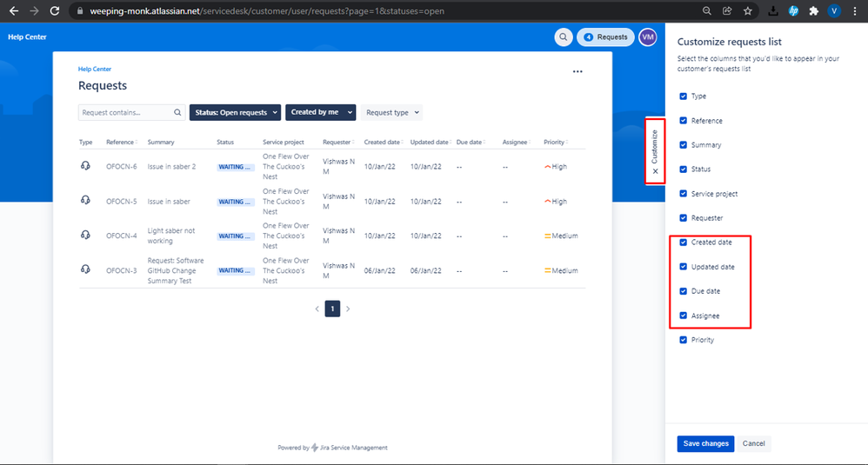The height and width of the screenshot is (465, 868).
Task: Click the Help Center title at top left
Action: [x=27, y=37]
